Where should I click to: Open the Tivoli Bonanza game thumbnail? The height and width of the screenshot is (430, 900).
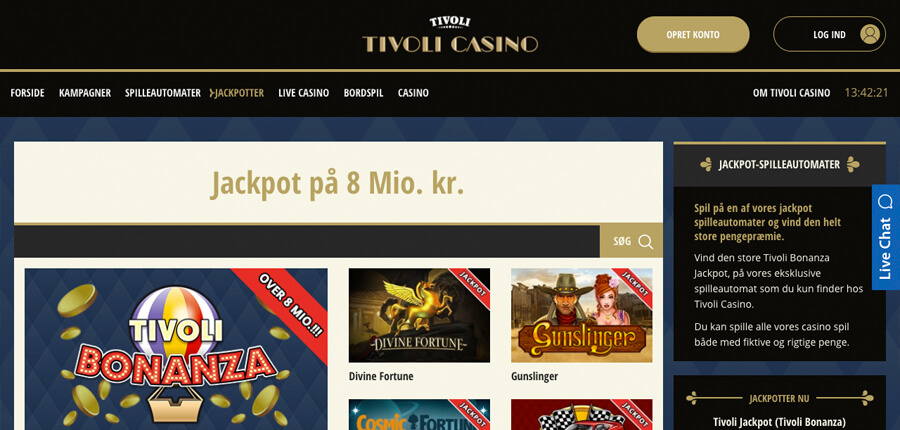pos(176,348)
